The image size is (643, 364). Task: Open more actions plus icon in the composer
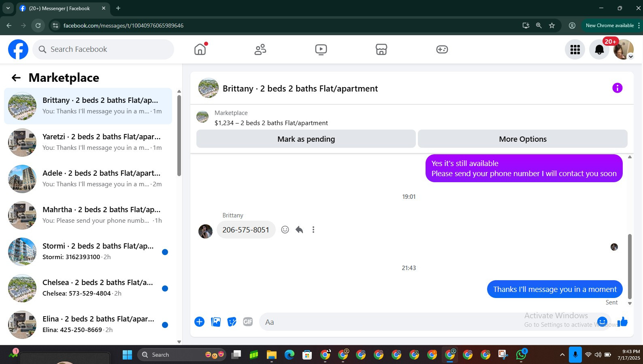click(x=199, y=321)
